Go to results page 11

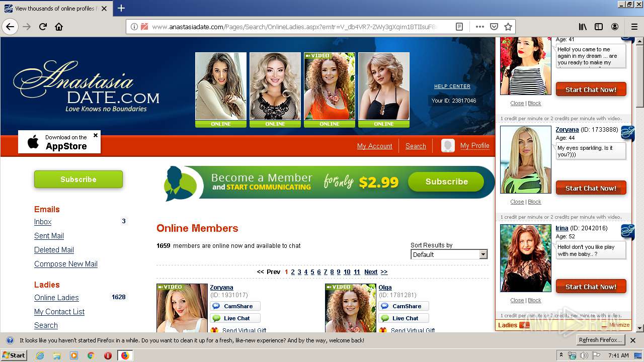pyautogui.click(x=357, y=272)
